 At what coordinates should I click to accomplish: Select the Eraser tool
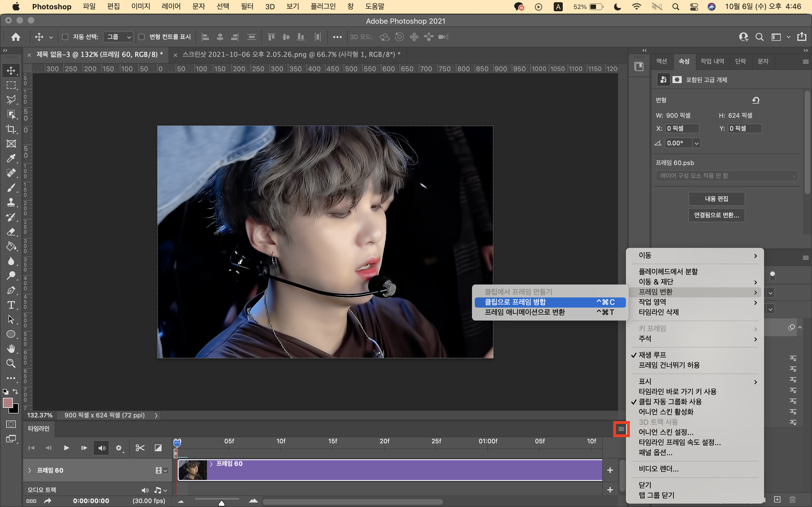click(x=11, y=232)
